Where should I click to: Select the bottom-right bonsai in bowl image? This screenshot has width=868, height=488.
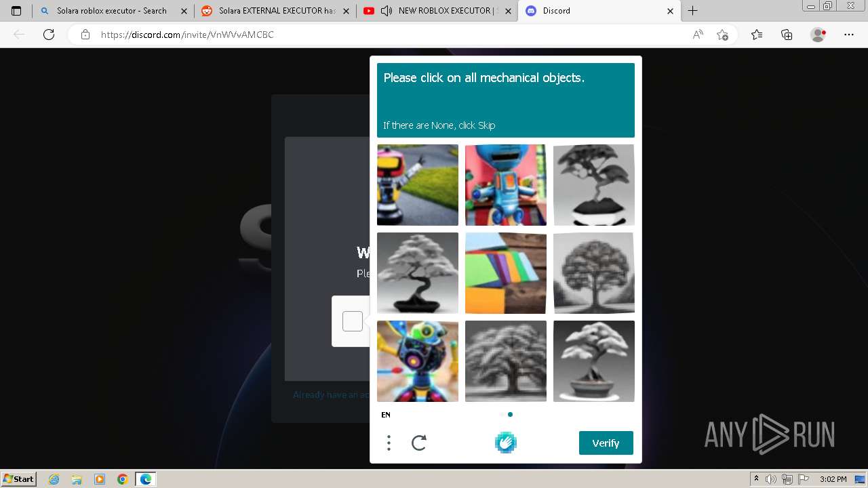click(x=594, y=361)
